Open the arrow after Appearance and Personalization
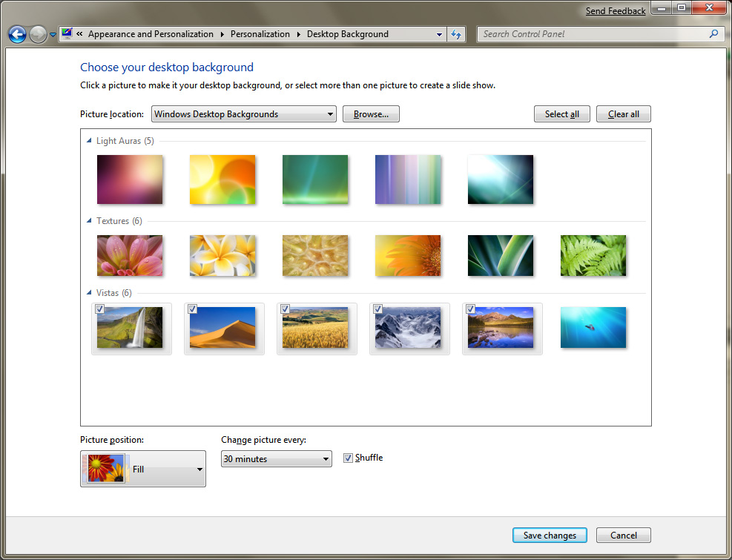The height and width of the screenshot is (560, 732). click(222, 34)
